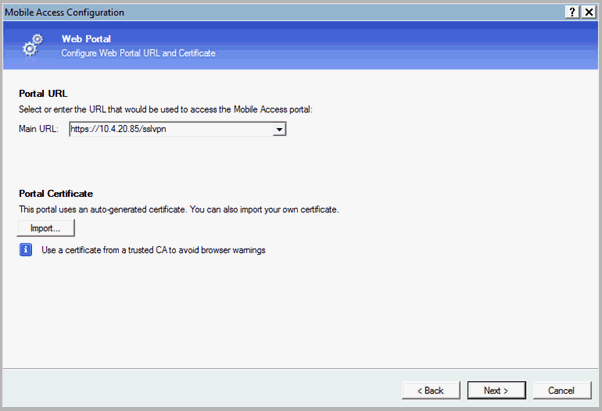Cancel the configuration wizard
Viewport: 602px width, 411px height.
pyautogui.click(x=561, y=389)
